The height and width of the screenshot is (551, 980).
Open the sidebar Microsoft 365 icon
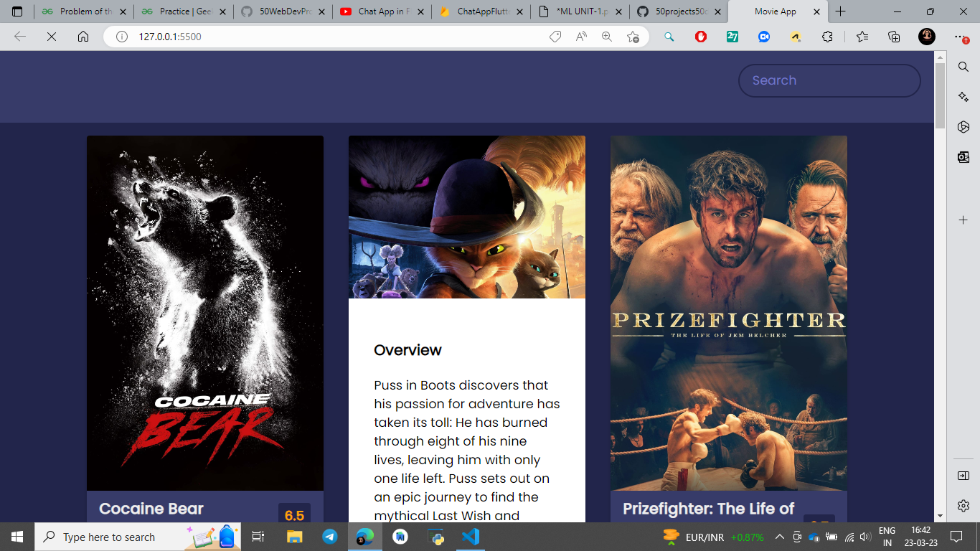(x=963, y=127)
